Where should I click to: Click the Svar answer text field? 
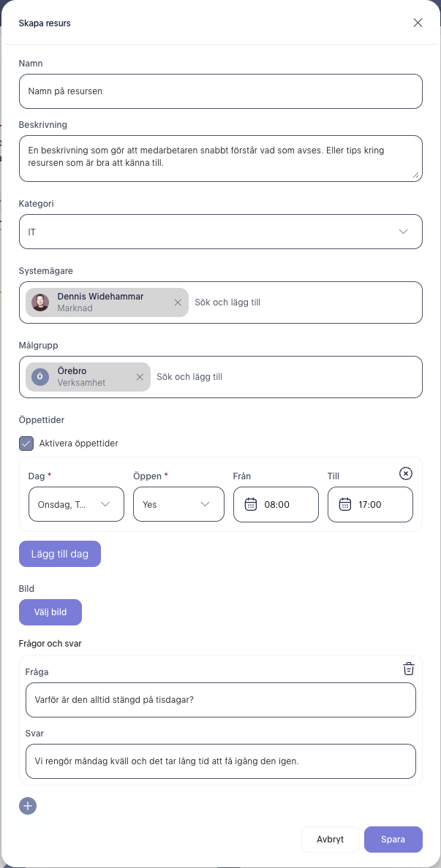221,761
